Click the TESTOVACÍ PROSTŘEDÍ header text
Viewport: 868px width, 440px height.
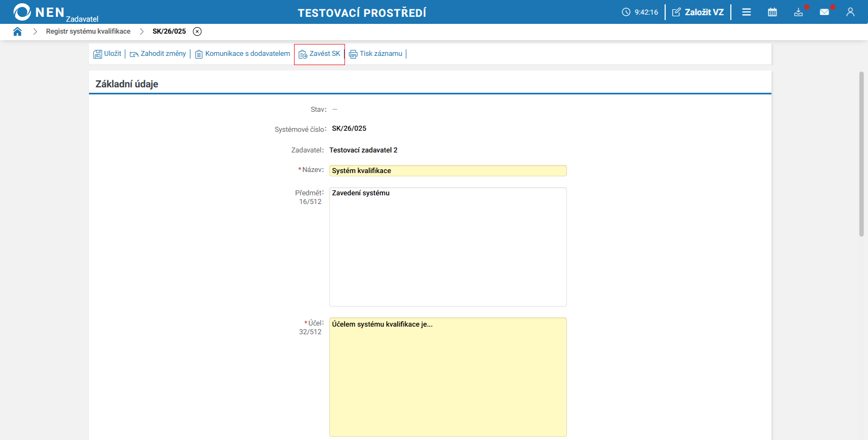(x=362, y=12)
